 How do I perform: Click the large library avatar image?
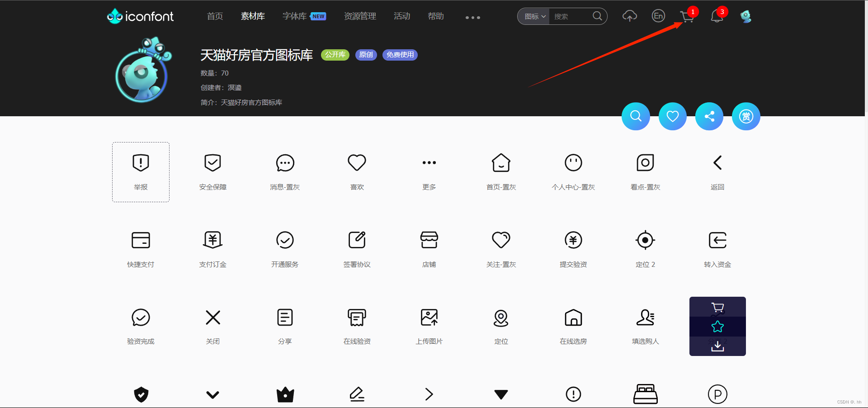pos(143,70)
